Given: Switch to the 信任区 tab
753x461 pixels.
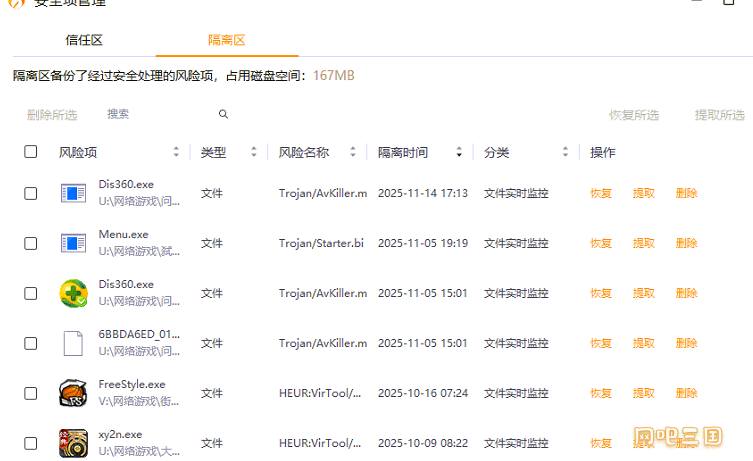Looking at the screenshot, I should (84, 40).
